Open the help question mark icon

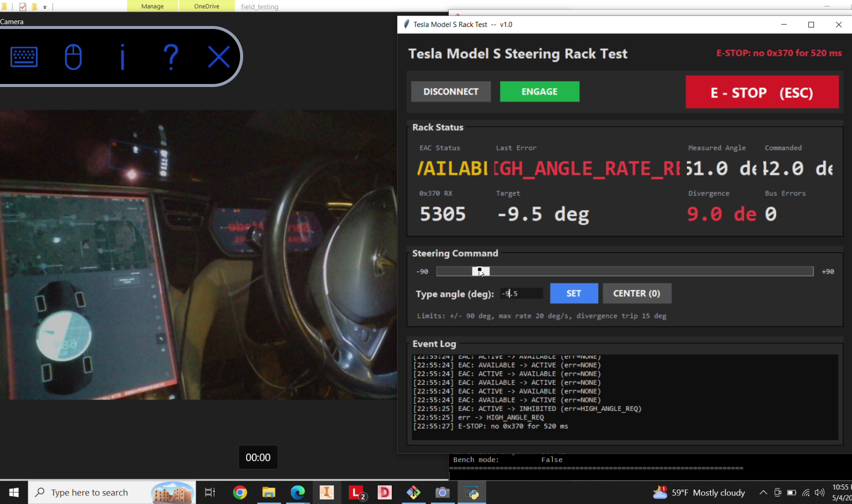tap(171, 57)
